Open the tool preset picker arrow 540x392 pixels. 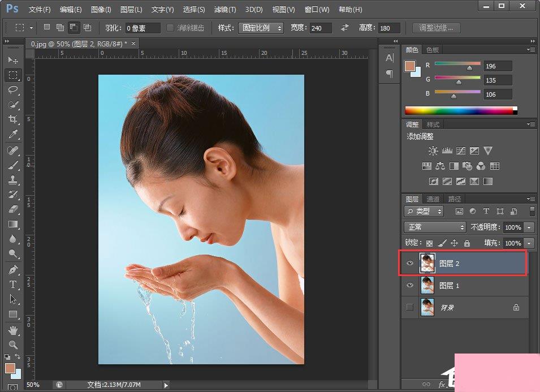[31, 28]
